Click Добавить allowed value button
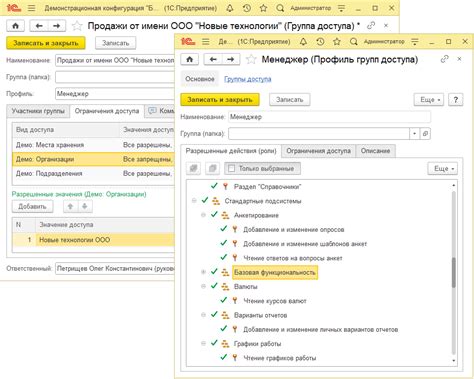 32,207
